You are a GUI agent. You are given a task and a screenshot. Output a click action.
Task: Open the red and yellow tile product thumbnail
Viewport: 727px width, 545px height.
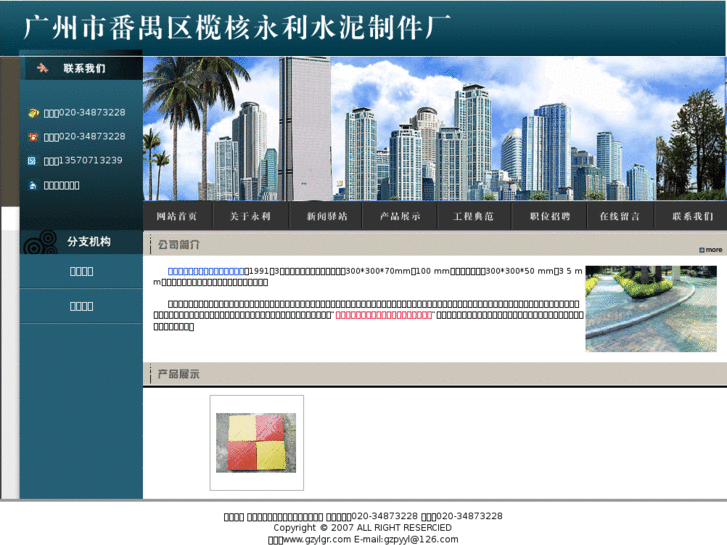click(256, 443)
